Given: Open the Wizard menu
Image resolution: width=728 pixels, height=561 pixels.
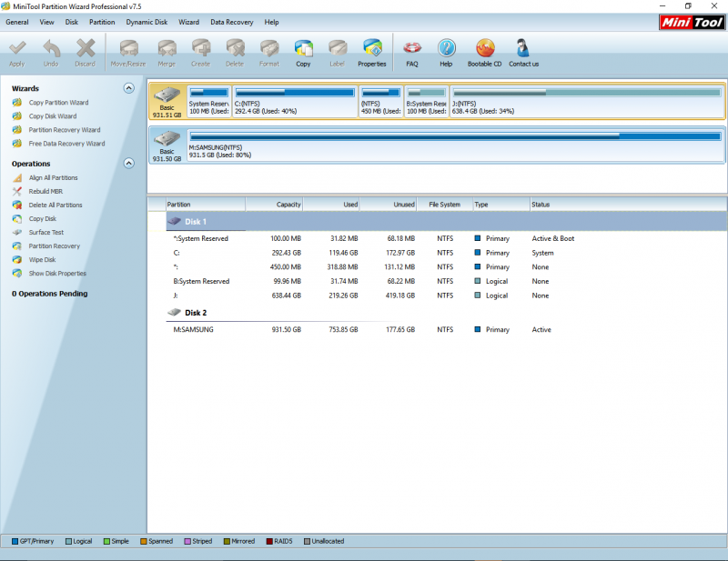Looking at the screenshot, I should click(189, 22).
